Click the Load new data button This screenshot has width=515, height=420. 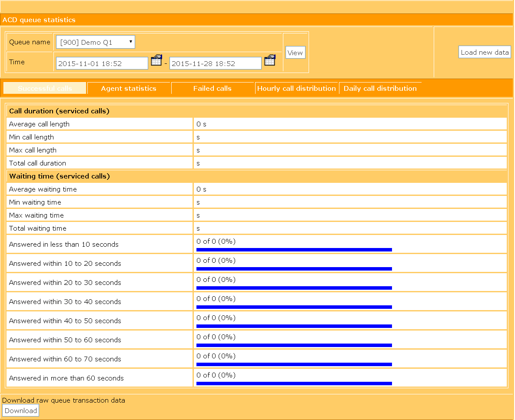(485, 52)
